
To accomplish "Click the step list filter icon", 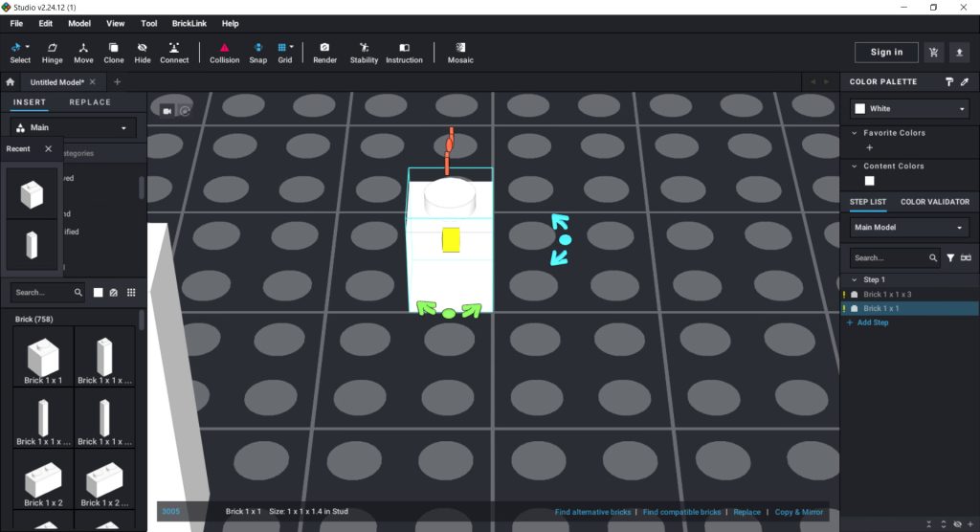I will click(x=950, y=257).
